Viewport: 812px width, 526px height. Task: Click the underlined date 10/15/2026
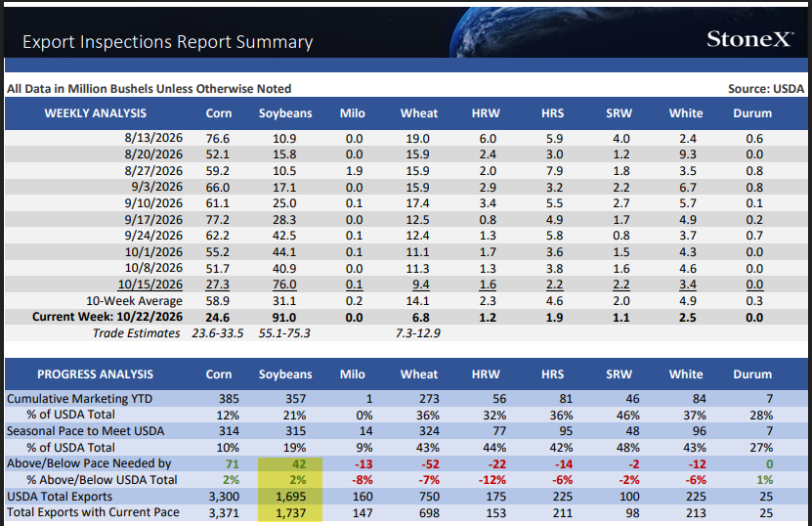pos(150,285)
